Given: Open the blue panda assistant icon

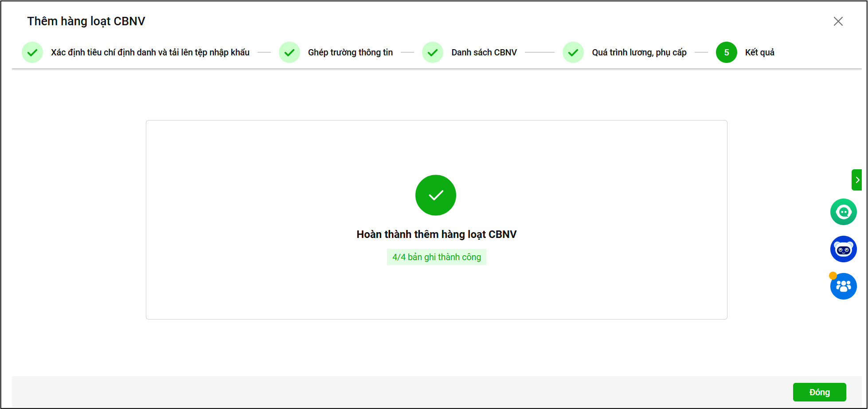Looking at the screenshot, I should tap(843, 249).
